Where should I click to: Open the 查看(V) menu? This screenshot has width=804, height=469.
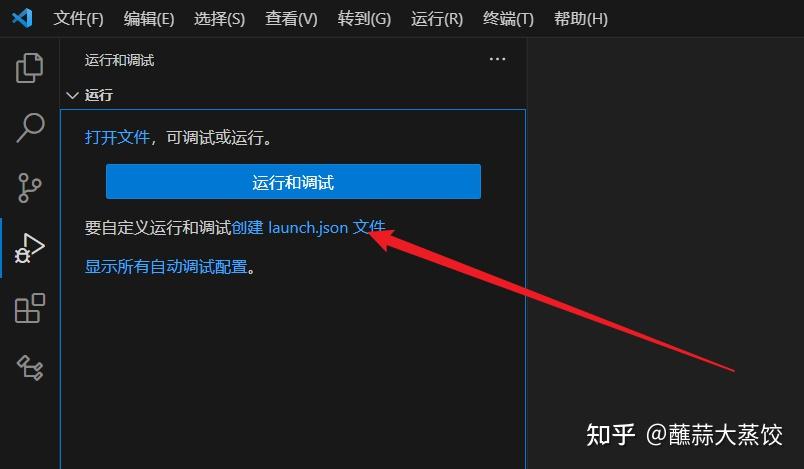pos(291,19)
